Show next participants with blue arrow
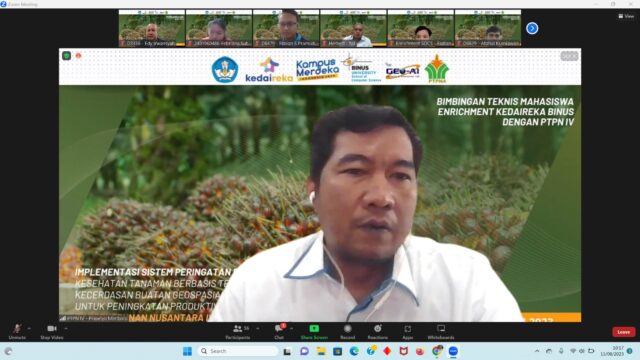Image resolution: width=640 pixels, height=360 pixels. click(x=532, y=28)
